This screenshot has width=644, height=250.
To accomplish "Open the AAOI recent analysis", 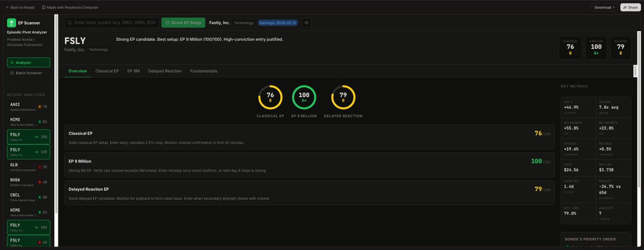I will 29,106.
